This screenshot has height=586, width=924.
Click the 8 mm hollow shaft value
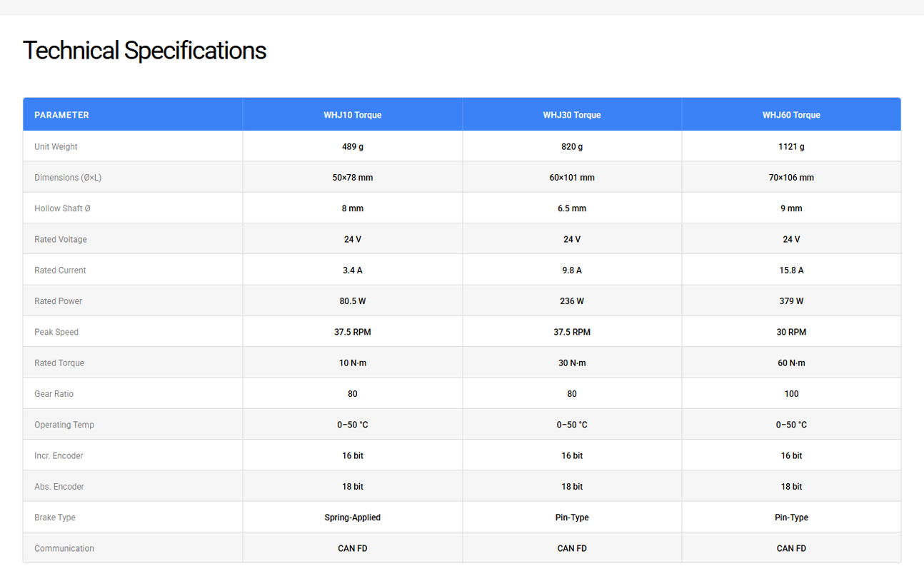pyautogui.click(x=353, y=208)
